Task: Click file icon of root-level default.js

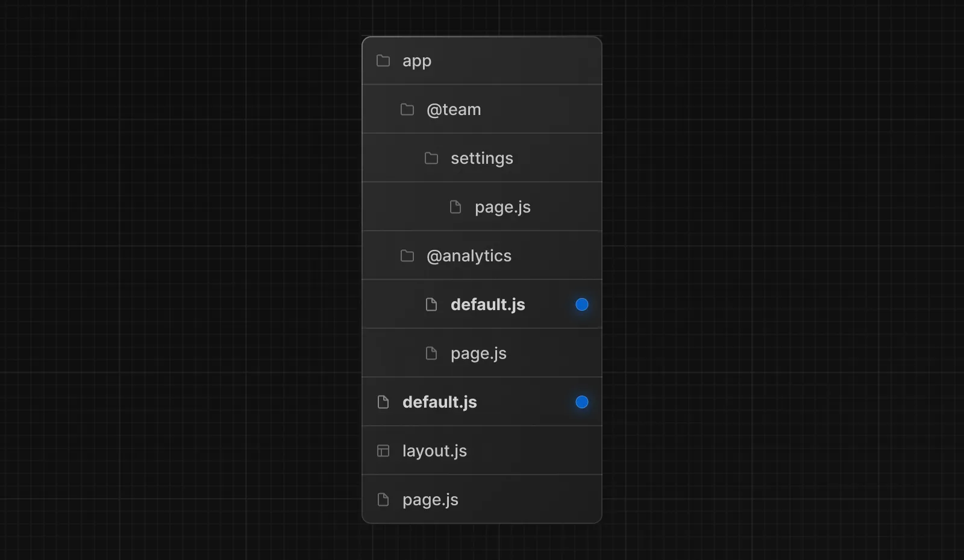Action: coord(383,402)
